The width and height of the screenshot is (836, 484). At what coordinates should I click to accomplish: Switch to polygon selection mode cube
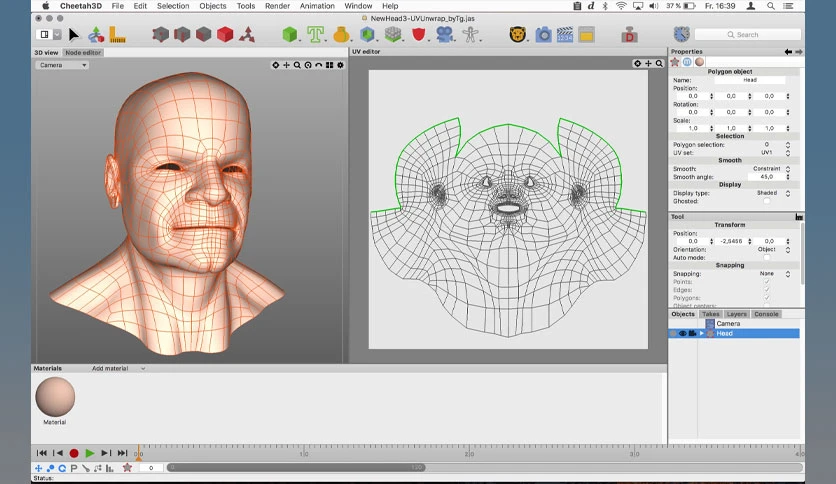pyautogui.click(x=203, y=35)
